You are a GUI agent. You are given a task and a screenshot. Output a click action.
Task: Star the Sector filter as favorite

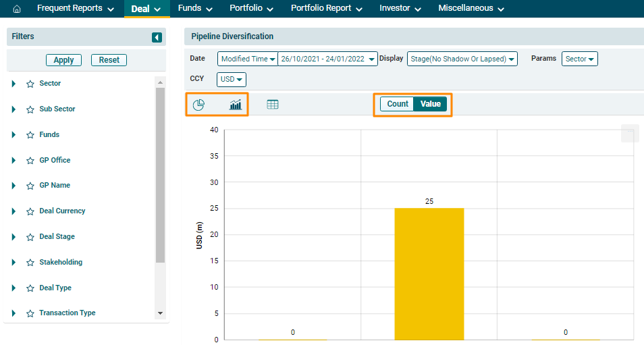click(x=30, y=84)
